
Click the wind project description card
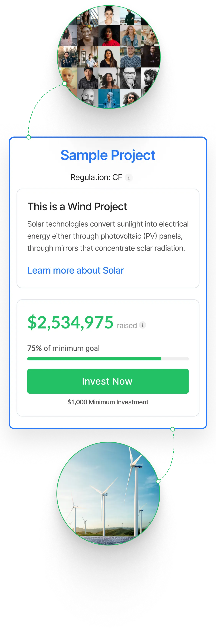pyautogui.click(x=108, y=238)
